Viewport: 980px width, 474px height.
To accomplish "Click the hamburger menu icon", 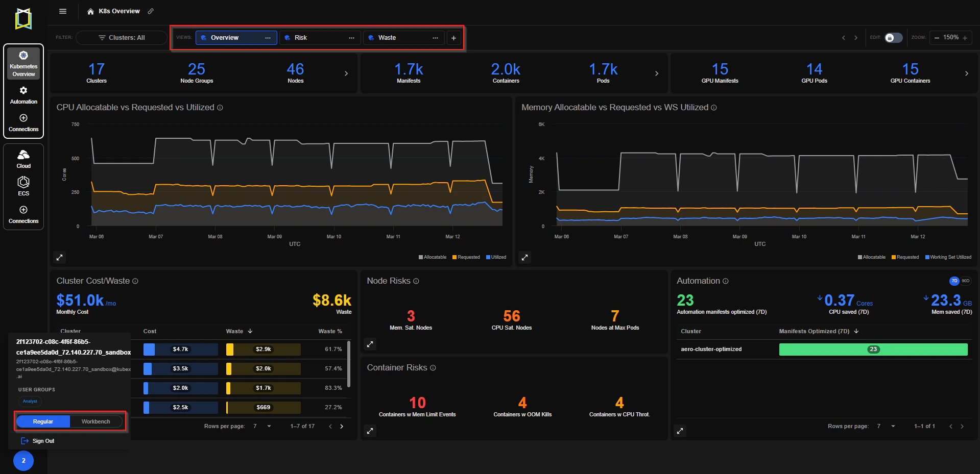I will [63, 11].
